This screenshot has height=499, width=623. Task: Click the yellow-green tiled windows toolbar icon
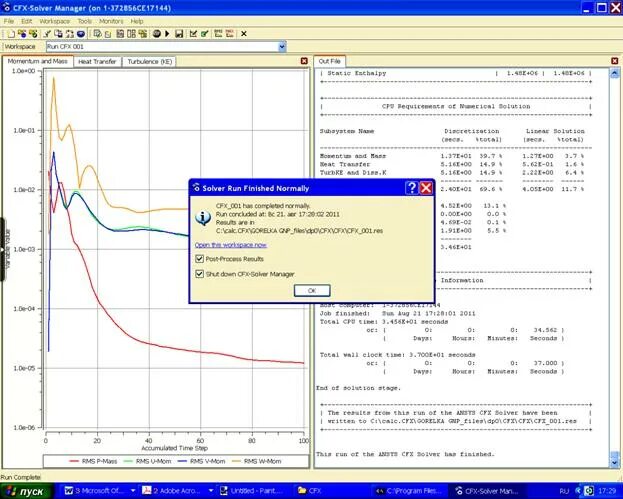click(143, 34)
